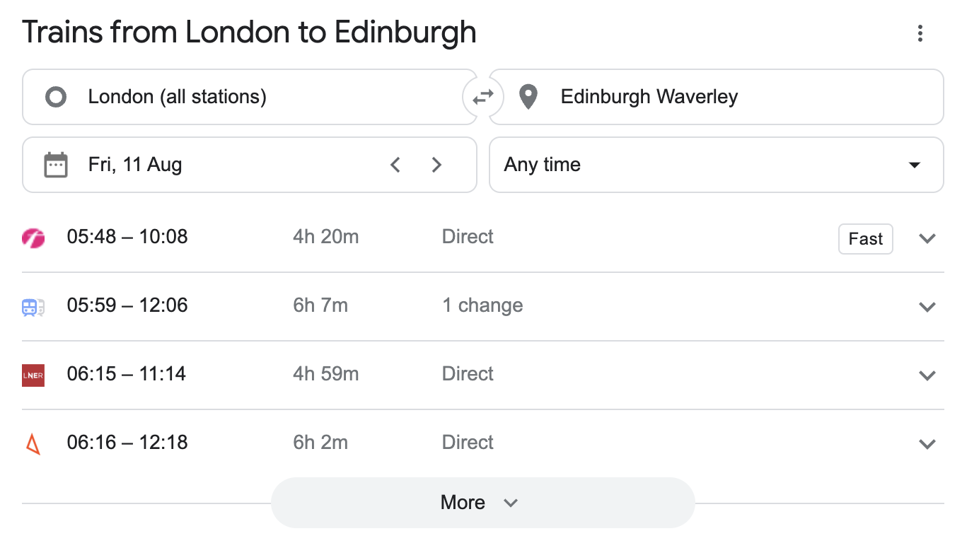Click the Fast label badge
The height and width of the screenshot is (560, 979).
865,239
